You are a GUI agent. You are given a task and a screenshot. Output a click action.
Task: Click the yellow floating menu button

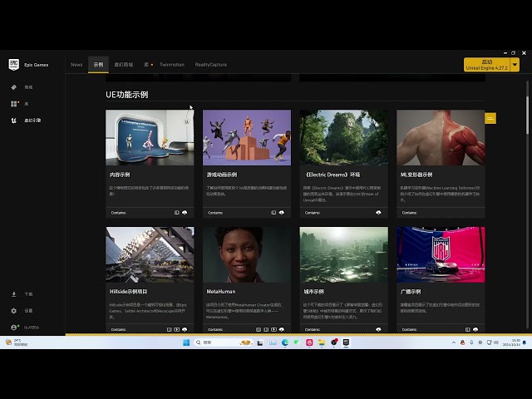click(490, 118)
